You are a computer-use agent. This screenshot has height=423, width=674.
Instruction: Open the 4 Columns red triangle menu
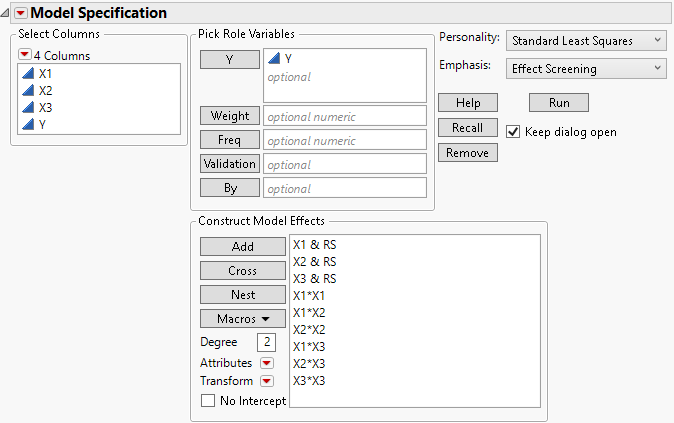point(25,55)
